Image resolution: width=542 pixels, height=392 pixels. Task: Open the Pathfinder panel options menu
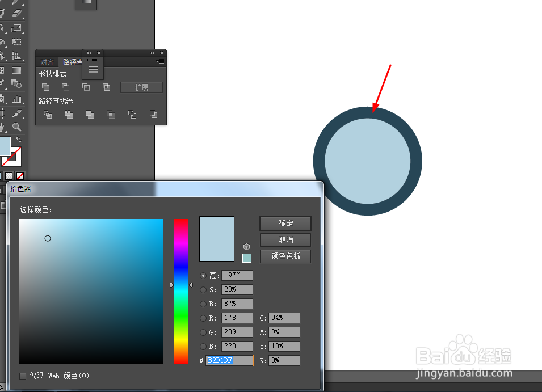point(160,62)
